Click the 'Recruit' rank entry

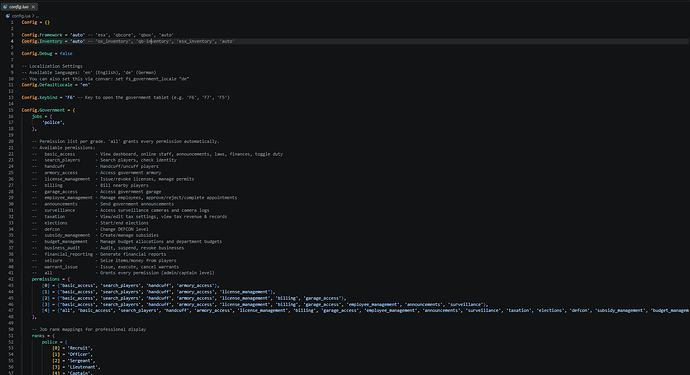[73, 349]
